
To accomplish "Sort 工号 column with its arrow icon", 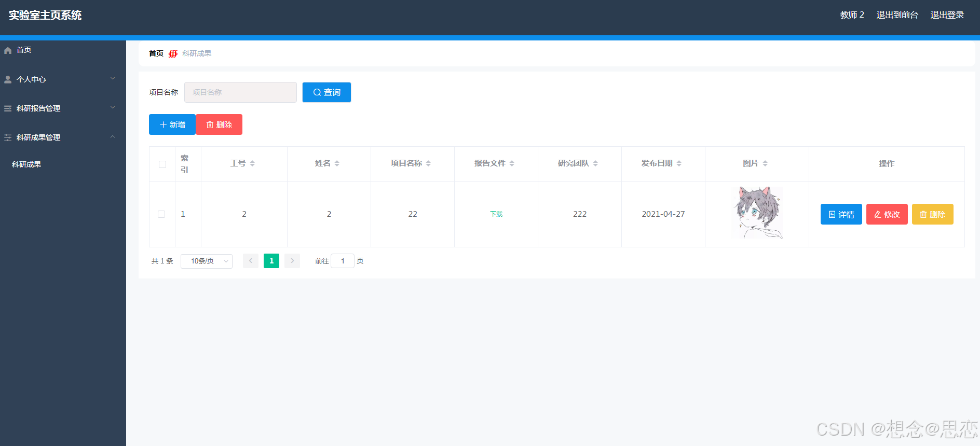I will 252,163.
